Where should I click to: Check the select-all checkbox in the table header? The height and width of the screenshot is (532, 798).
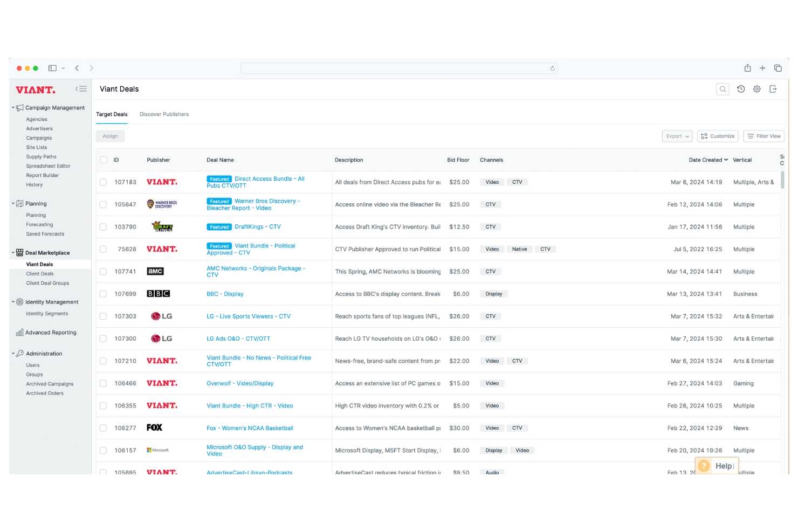[x=103, y=160]
